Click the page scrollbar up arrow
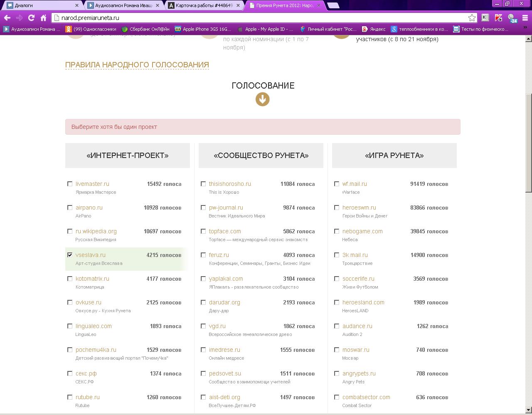Screen dimensions: 532x415 tap(529, 39)
